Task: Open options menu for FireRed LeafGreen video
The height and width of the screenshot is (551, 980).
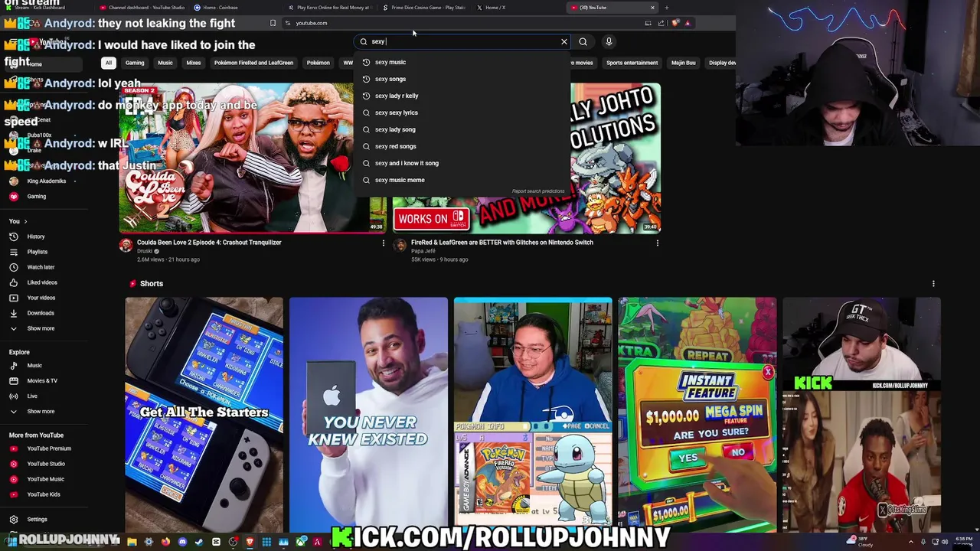Action: pos(657,243)
